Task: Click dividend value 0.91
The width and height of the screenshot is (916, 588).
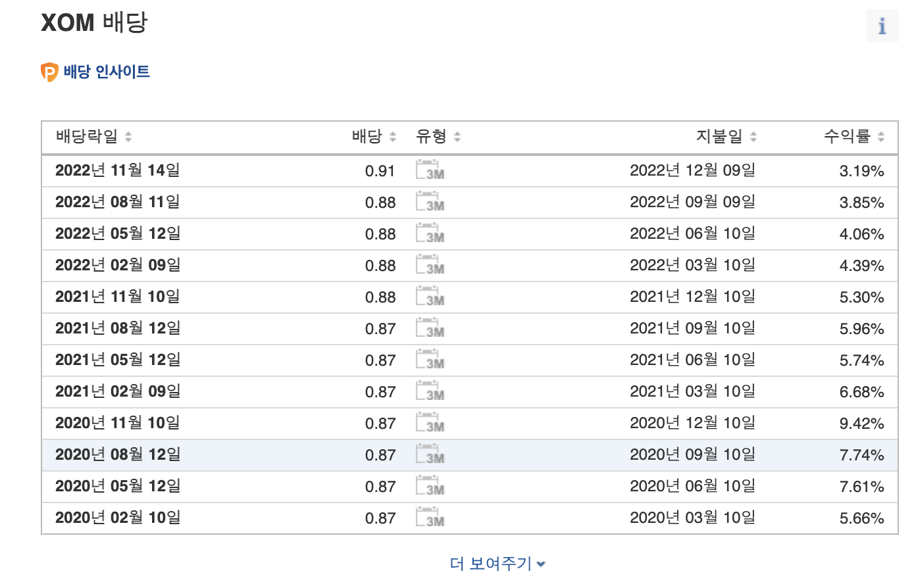Action: click(380, 171)
